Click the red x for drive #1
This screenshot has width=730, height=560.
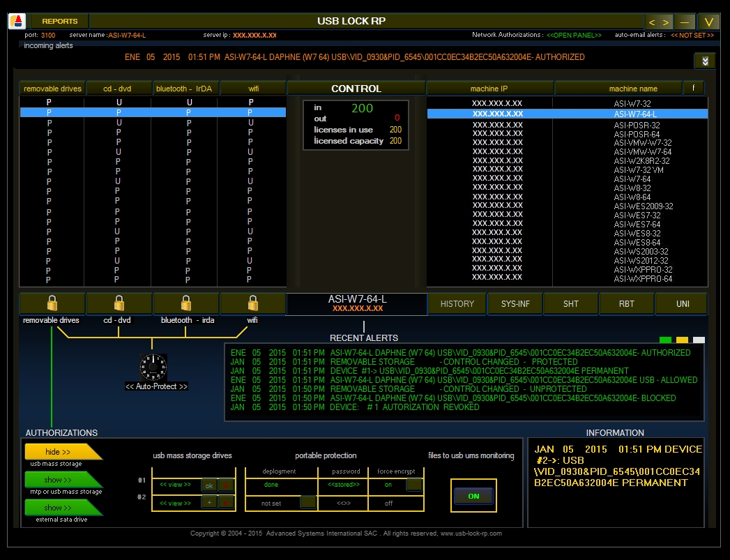pos(227,485)
